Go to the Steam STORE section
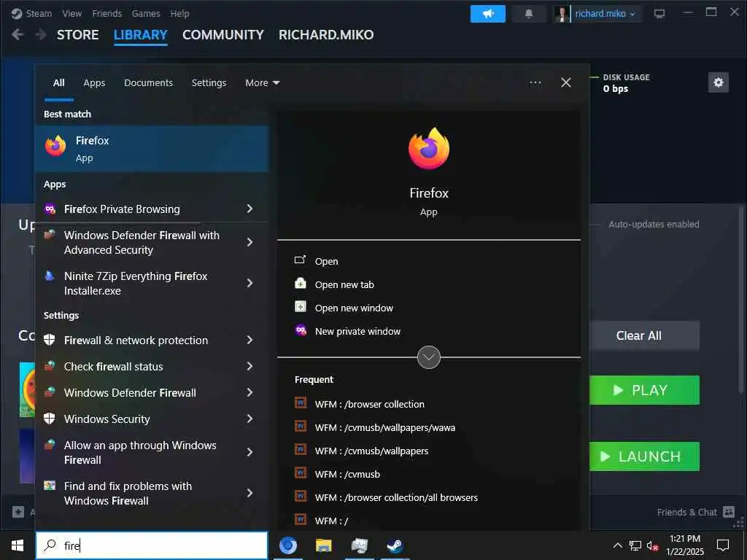Viewport: 747px width, 560px height. click(x=77, y=35)
